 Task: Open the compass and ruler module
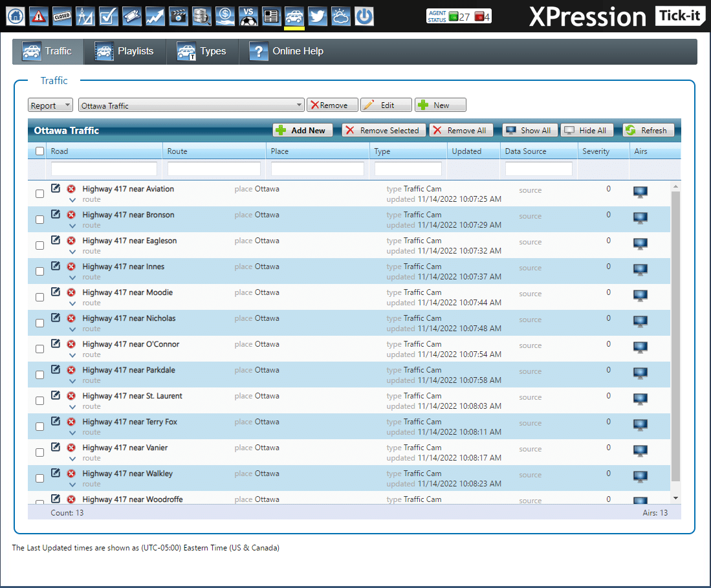85,17
